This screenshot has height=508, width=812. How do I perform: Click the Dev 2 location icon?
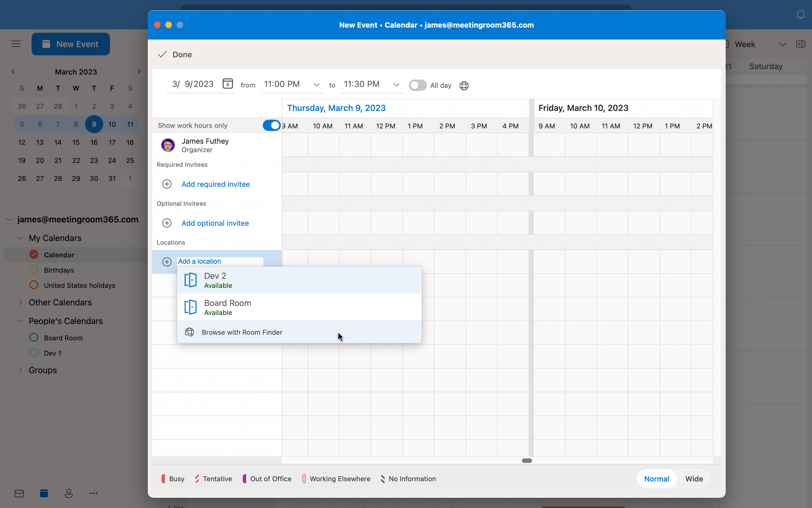(x=190, y=280)
